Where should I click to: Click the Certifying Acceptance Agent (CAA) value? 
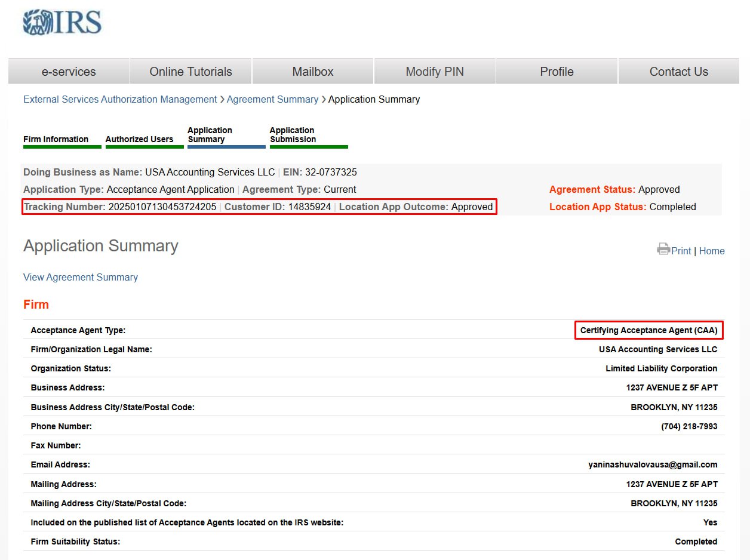(649, 330)
